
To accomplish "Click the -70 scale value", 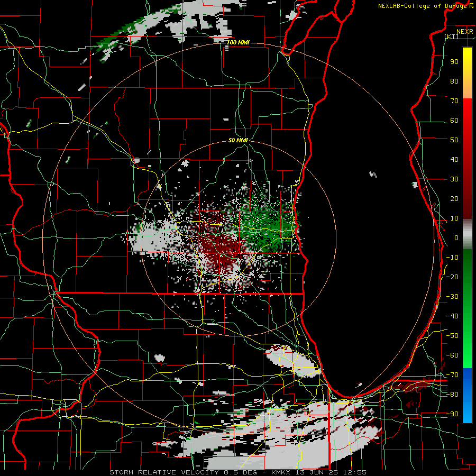I will [452, 375].
